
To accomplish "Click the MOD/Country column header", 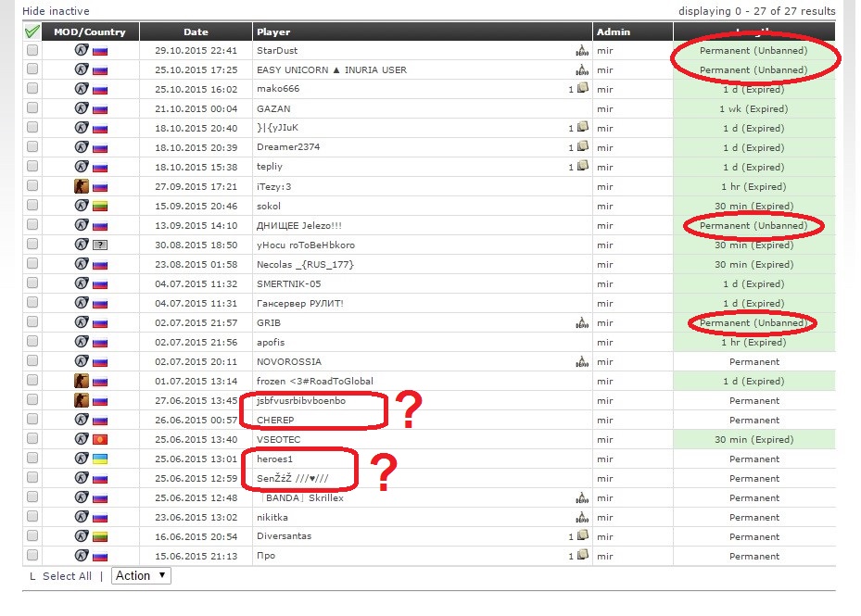I will coord(89,31).
